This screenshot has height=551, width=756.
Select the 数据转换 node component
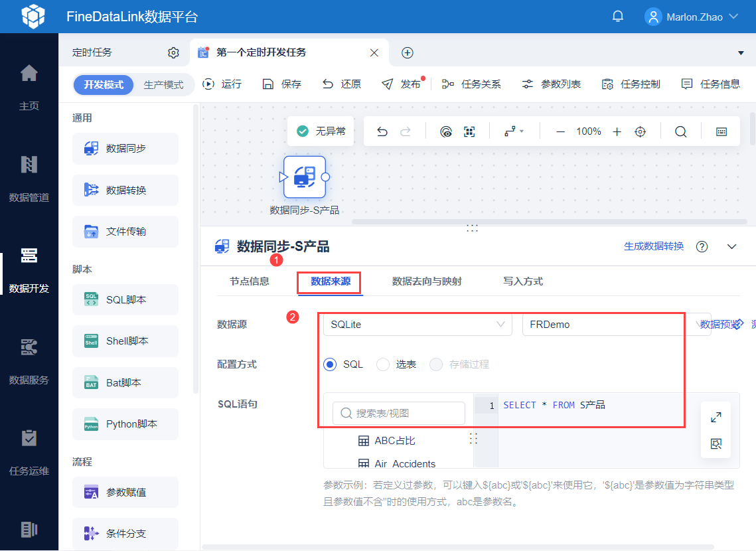[x=125, y=190]
